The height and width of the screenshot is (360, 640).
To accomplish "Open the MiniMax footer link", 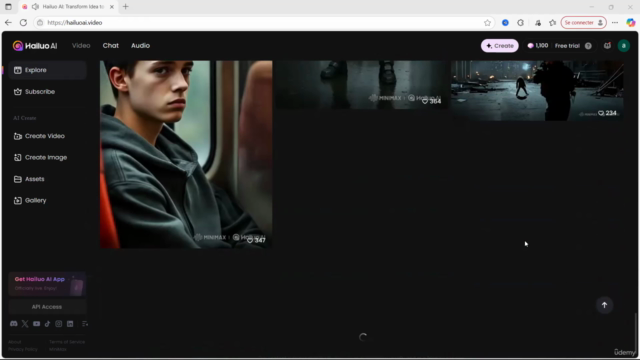I will coord(58,349).
